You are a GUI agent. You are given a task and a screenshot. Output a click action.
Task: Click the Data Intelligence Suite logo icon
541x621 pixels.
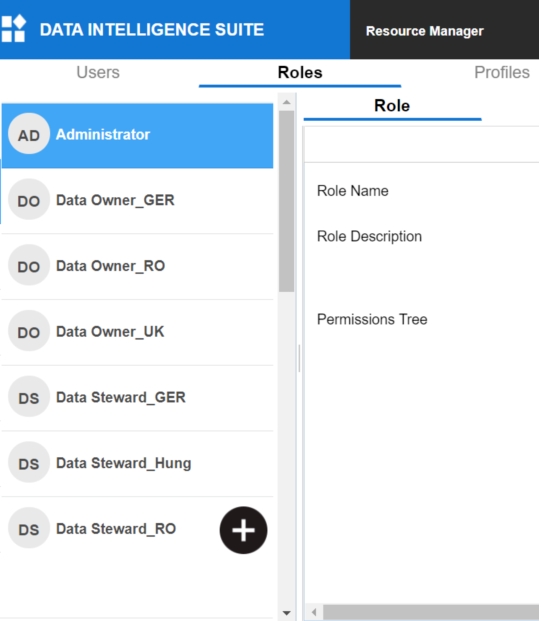pos(13,29)
